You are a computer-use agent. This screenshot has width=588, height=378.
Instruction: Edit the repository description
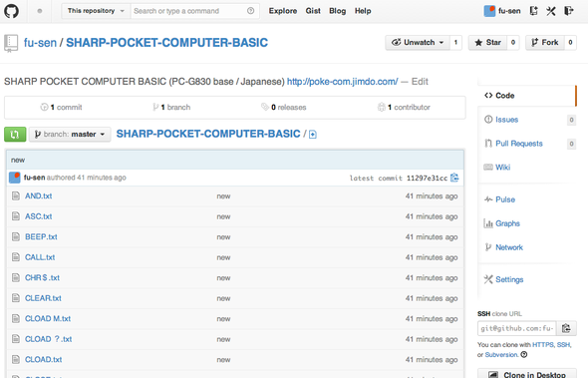click(x=420, y=82)
